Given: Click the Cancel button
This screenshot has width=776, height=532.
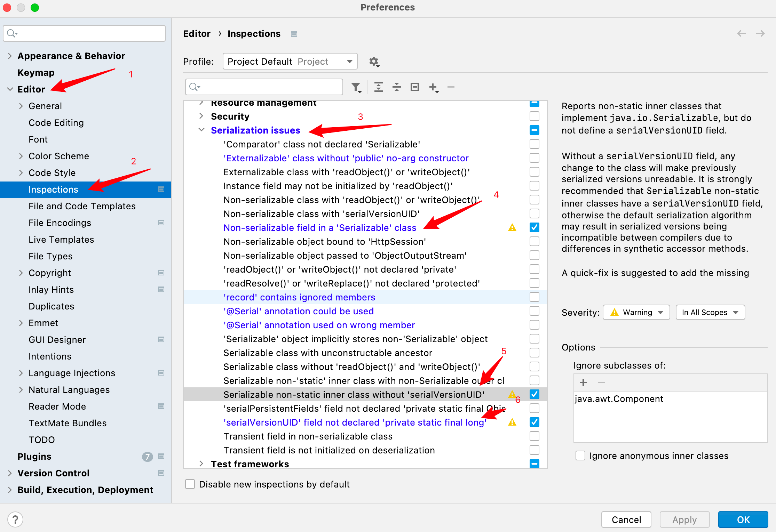Looking at the screenshot, I should (626, 519).
